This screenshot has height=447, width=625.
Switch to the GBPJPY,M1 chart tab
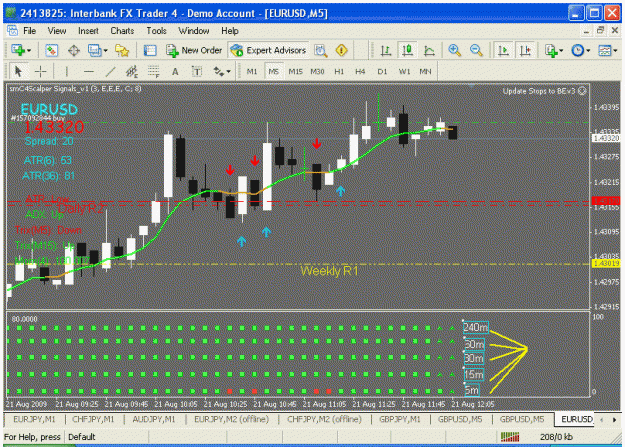point(400,419)
